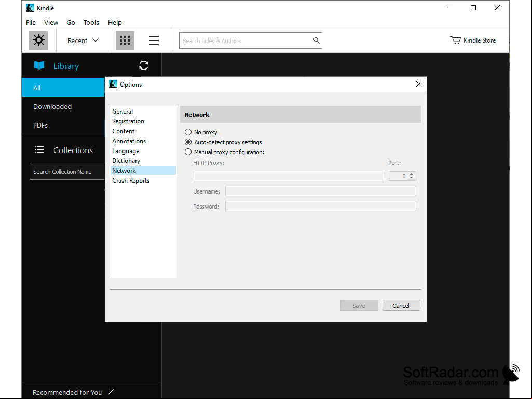The image size is (532, 399).
Task: Sync library with the refresh icon
Action: 144,65
